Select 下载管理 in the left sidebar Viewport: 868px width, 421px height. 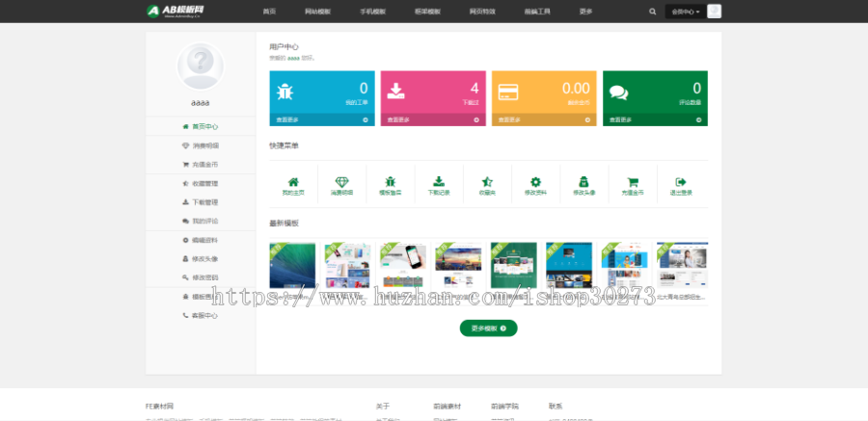point(201,202)
